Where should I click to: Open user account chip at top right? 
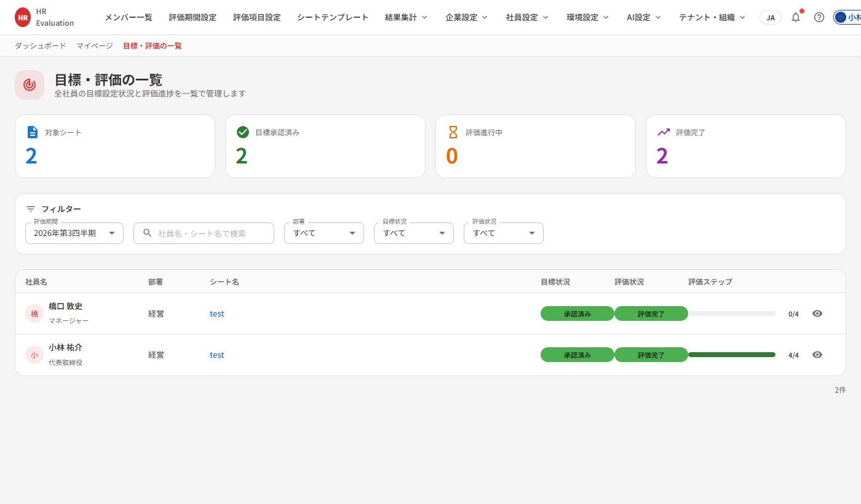coord(847,17)
